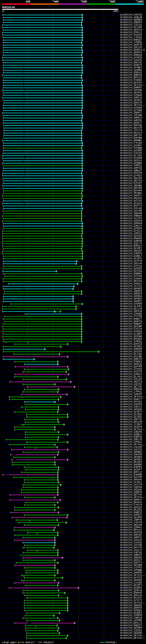The image size is (146, 644).
Task: Click hit UniRef100_B8BVG6
Action: point(131,75)
